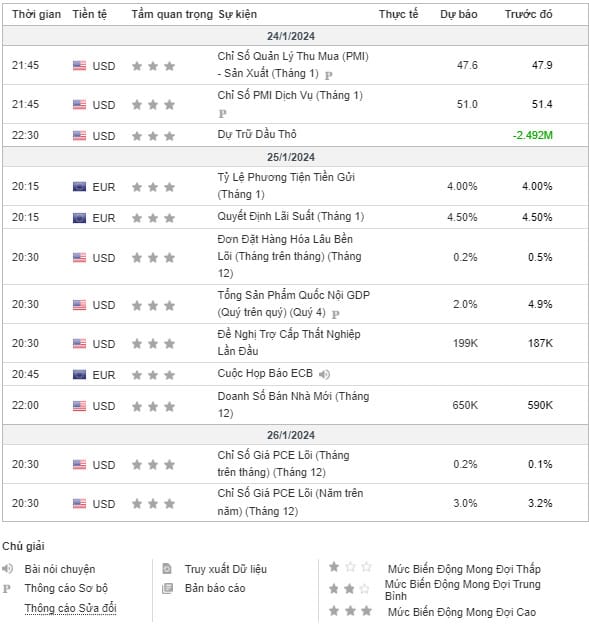Open the Dự Trữ Dầu Thô event
This screenshot has height=637, width=589.
pyautogui.click(x=257, y=134)
